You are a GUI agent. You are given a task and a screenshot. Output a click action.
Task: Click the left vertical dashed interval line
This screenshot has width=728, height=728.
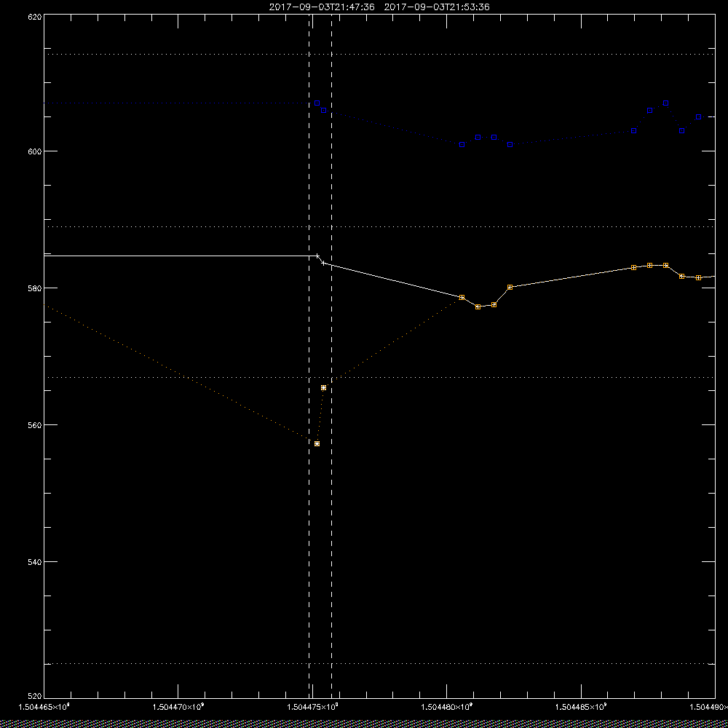tap(309, 355)
